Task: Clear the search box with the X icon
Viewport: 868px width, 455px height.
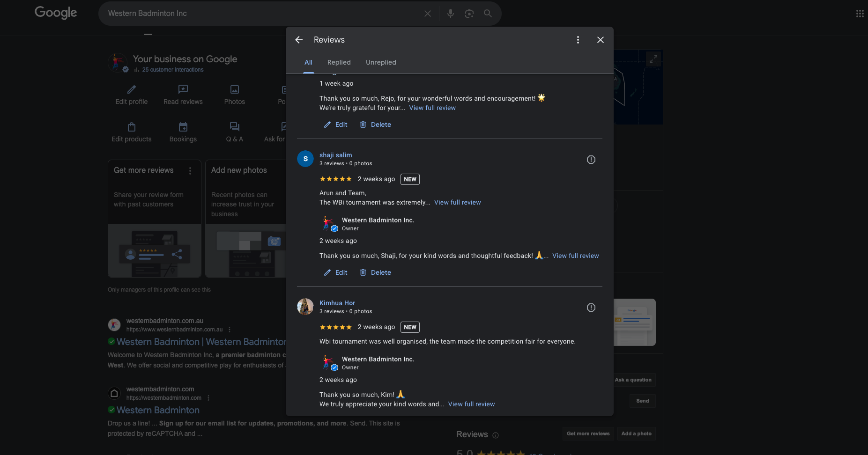Action: click(x=427, y=14)
